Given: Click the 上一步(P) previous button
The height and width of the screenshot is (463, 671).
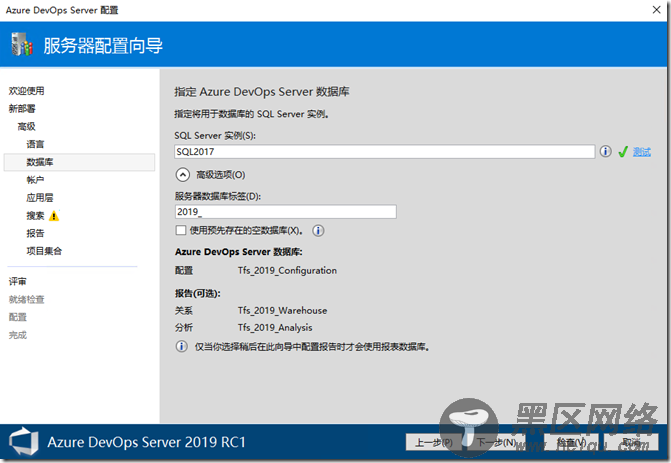Looking at the screenshot, I should (x=433, y=442).
